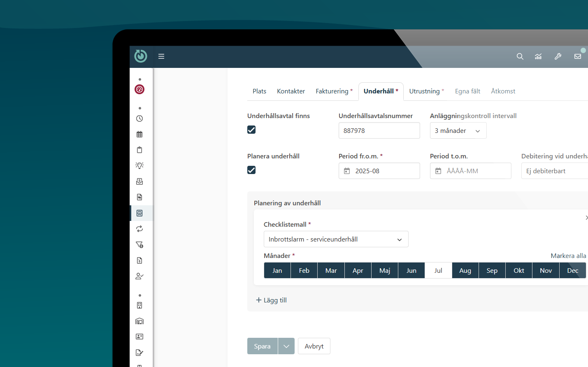Open the clock icon in sidebar

[x=139, y=118]
